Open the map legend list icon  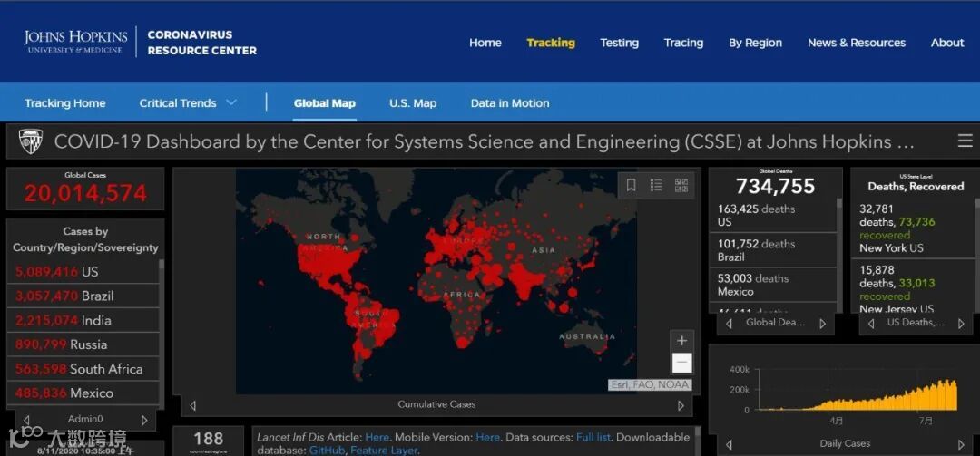coord(656,185)
